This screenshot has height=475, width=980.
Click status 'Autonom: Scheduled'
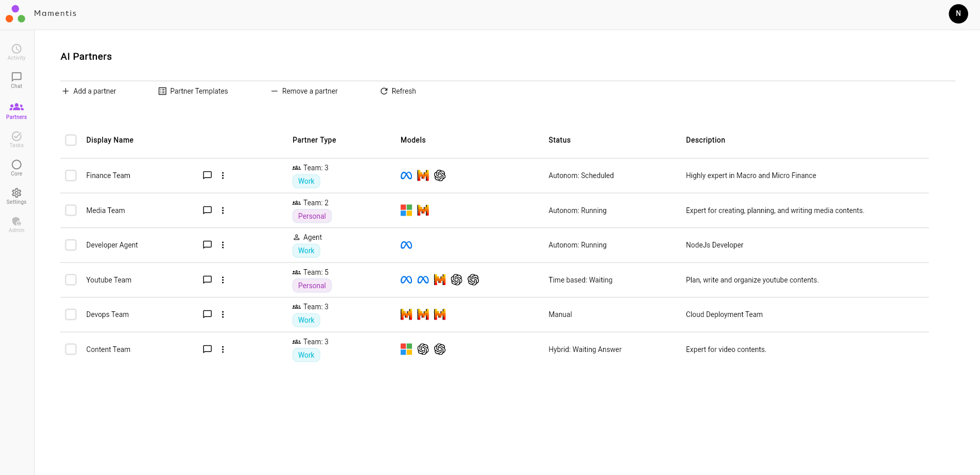click(x=581, y=175)
